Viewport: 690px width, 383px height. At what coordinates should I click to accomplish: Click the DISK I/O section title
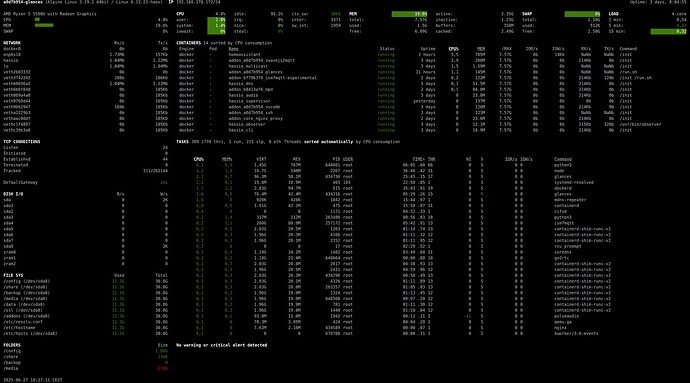13,194
